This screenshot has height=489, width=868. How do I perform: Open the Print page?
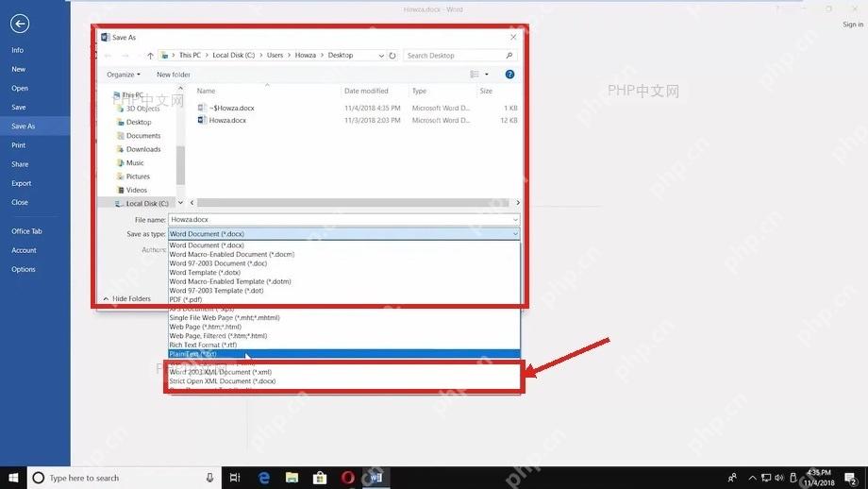(x=18, y=145)
